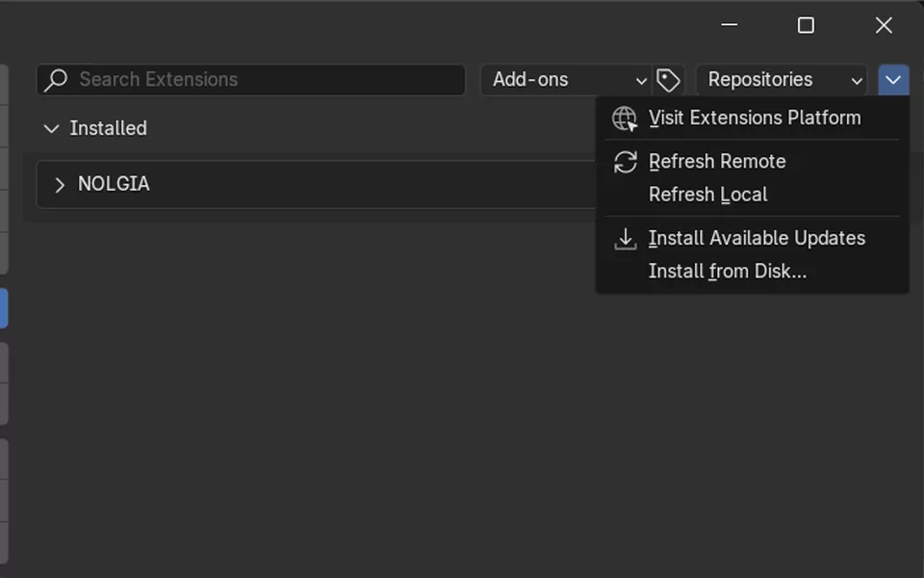
Task: Click the NOLGIA add-on name
Action: pos(114,184)
